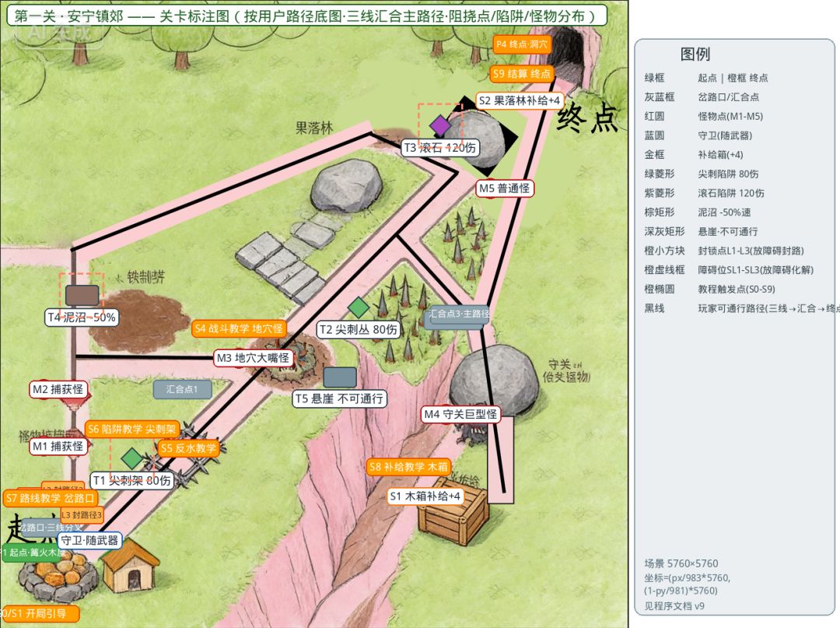The height and width of the screenshot is (628, 840).
Task: Click the T2 尖刺丛 80伤 label
Action: [359, 329]
